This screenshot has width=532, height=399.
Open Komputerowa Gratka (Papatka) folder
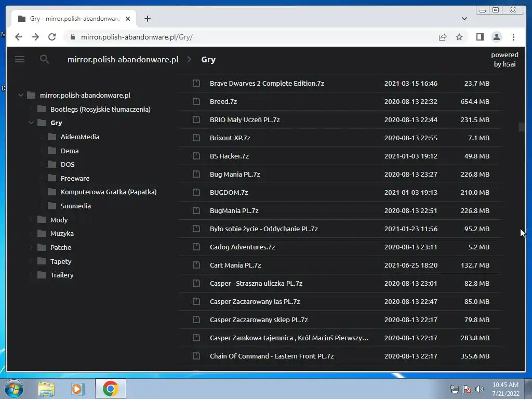click(109, 192)
